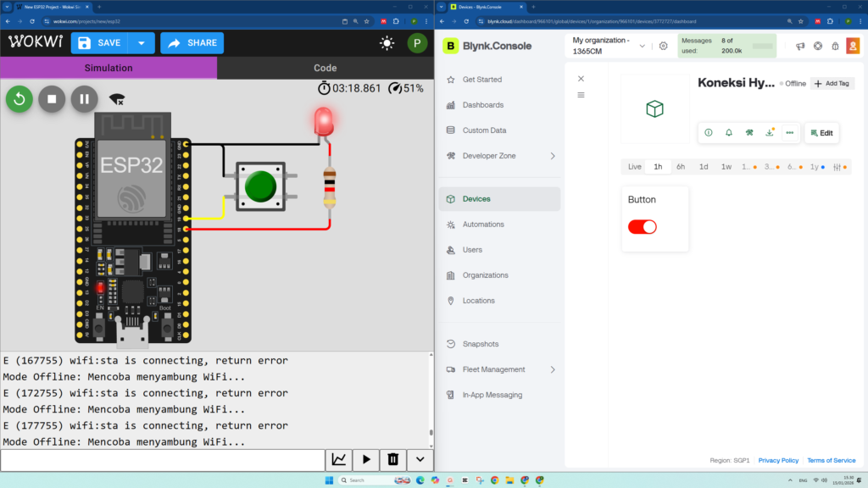Open device developer tools icon
Image resolution: width=868 pixels, height=488 pixels.
[749, 133]
